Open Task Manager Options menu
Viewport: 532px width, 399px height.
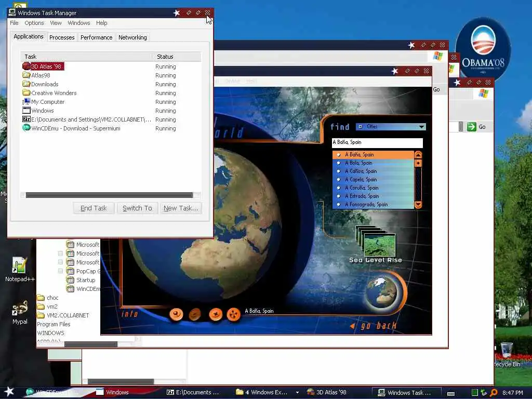(x=34, y=23)
